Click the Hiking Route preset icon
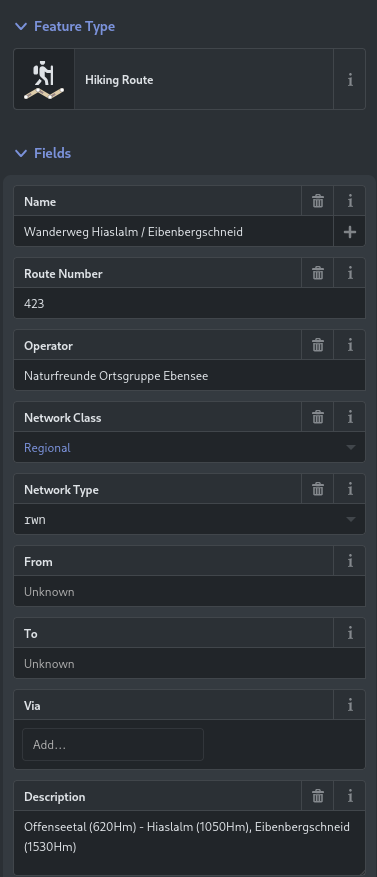The image size is (377, 877). coord(44,79)
